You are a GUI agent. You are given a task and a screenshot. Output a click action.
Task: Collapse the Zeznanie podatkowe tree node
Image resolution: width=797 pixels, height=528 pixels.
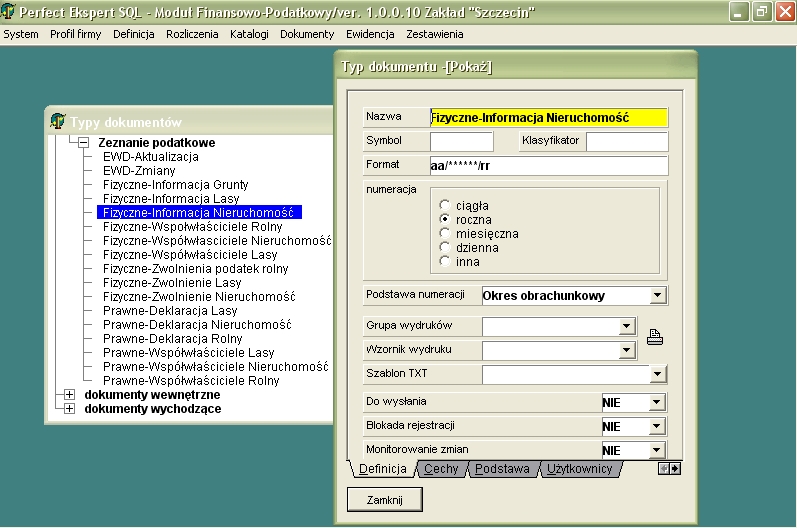[83, 142]
